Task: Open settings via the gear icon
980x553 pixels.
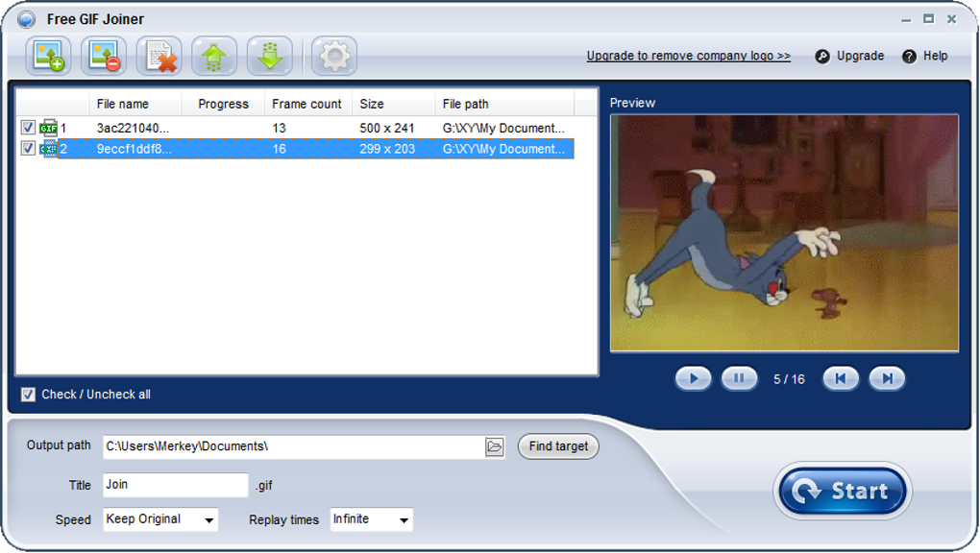Action: click(334, 57)
